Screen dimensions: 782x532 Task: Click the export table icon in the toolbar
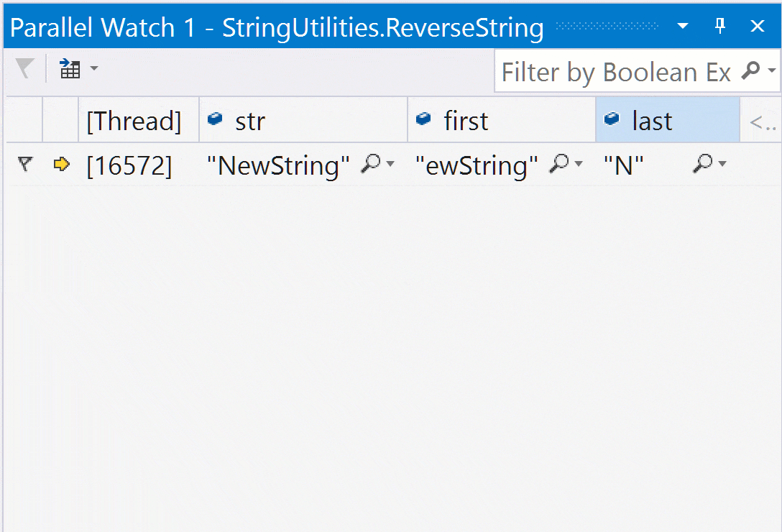click(70, 70)
